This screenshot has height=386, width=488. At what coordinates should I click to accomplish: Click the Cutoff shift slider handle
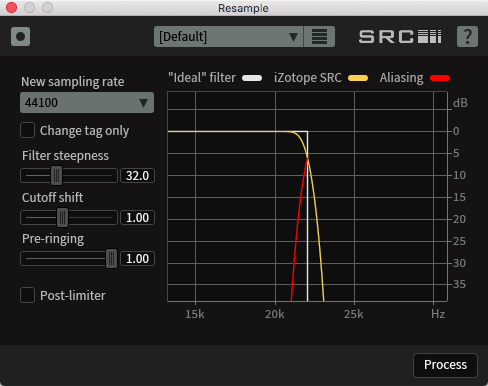62,217
